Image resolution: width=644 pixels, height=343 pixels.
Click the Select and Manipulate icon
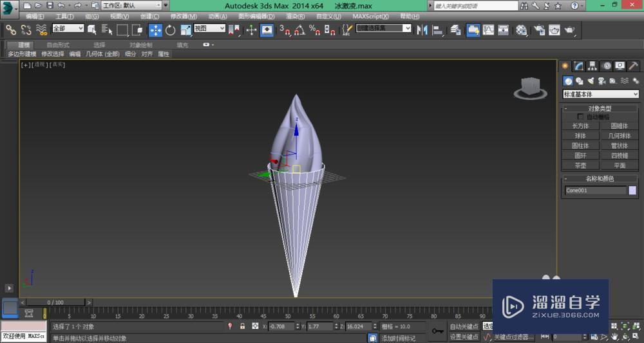[x=251, y=30]
